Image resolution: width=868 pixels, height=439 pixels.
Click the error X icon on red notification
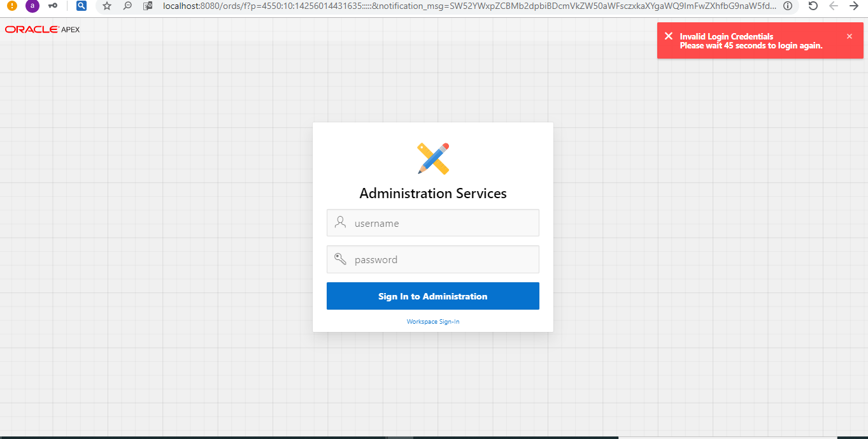tap(668, 36)
